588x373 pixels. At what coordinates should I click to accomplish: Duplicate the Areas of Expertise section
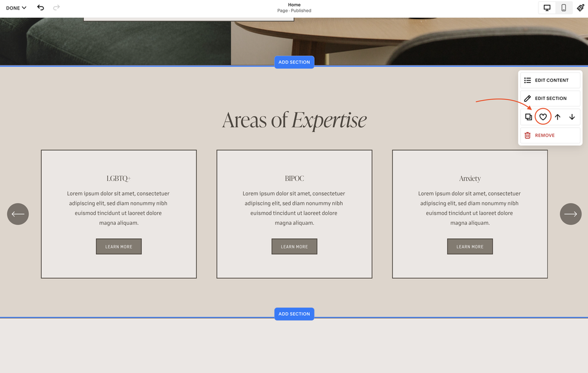528,116
